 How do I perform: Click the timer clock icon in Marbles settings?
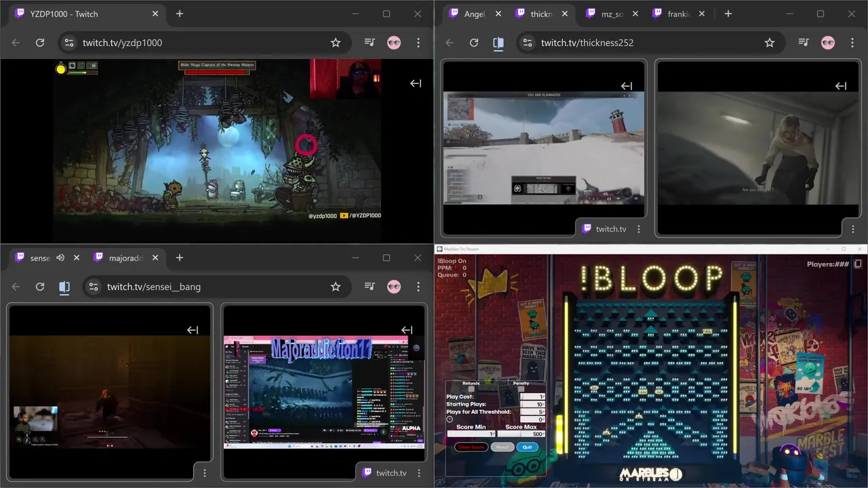pyautogui.click(x=450, y=419)
